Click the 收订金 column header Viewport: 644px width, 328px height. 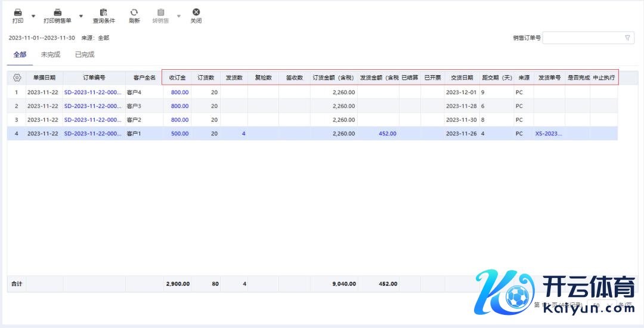tap(177, 78)
